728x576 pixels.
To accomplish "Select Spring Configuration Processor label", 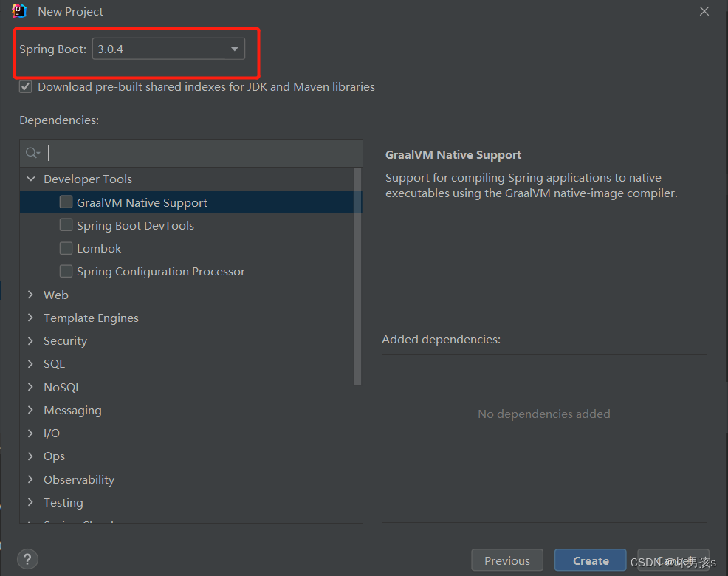I will [161, 271].
